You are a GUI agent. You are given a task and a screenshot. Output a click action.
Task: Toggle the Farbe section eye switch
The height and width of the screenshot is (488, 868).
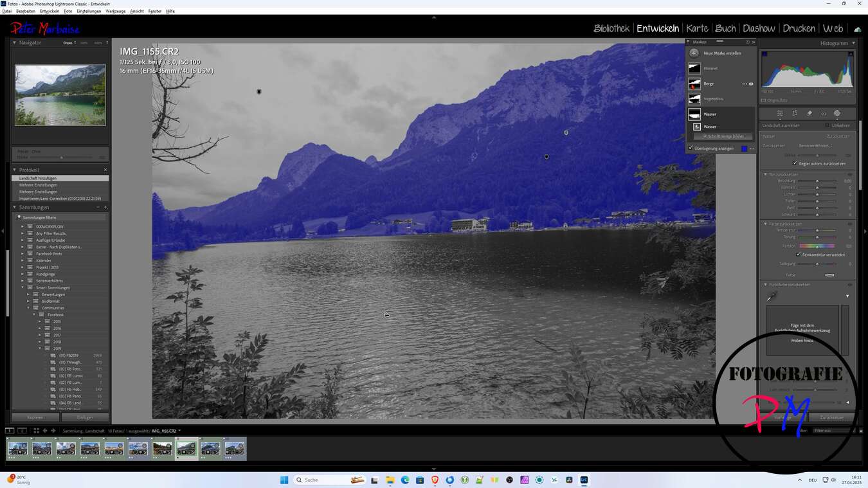850,224
